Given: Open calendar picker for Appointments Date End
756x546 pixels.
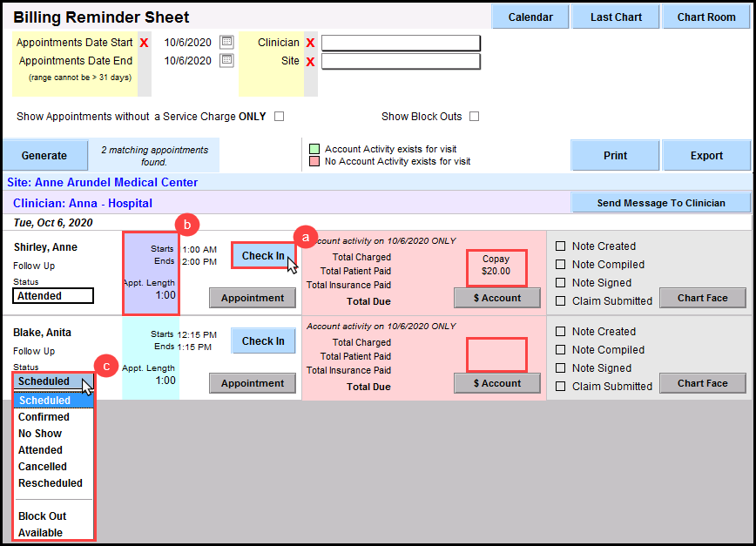Looking at the screenshot, I should (x=226, y=60).
